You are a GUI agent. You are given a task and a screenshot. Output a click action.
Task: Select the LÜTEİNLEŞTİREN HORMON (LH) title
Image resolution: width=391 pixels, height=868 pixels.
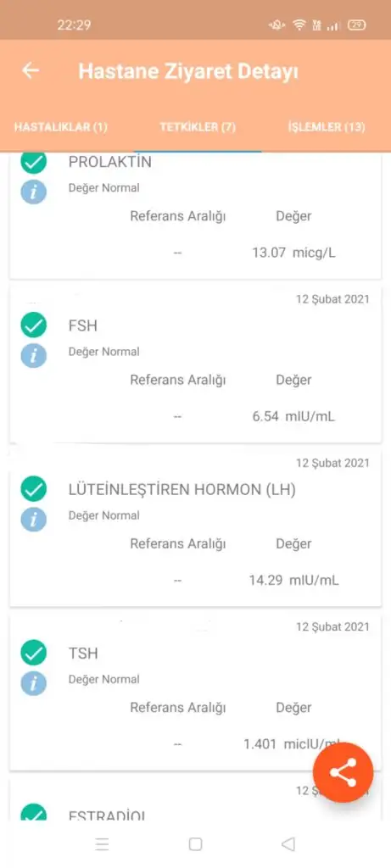(182, 489)
